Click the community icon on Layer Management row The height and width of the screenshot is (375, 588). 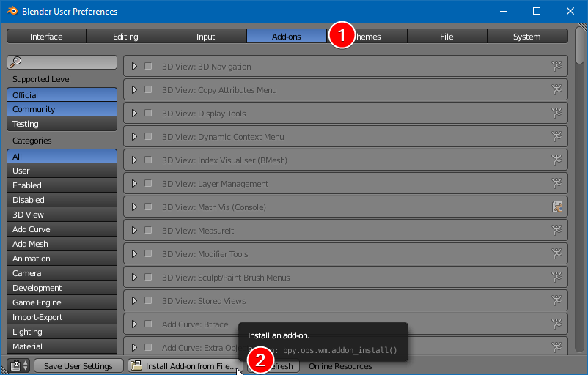click(x=557, y=184)
